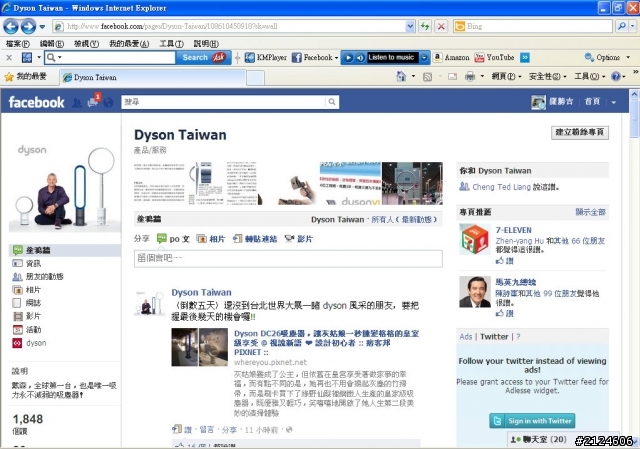The width and height of the screenshot is (640, 449).
Task: Switch to the Twitter tab in ads widget
Action: click(494, 337)
